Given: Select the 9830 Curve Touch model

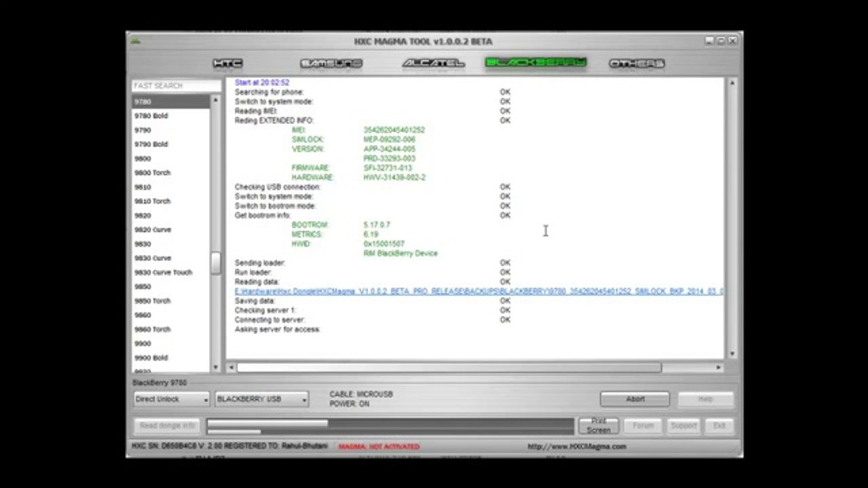Looking at the screenshot, I should pyautogui.click(x=171, y=272).
